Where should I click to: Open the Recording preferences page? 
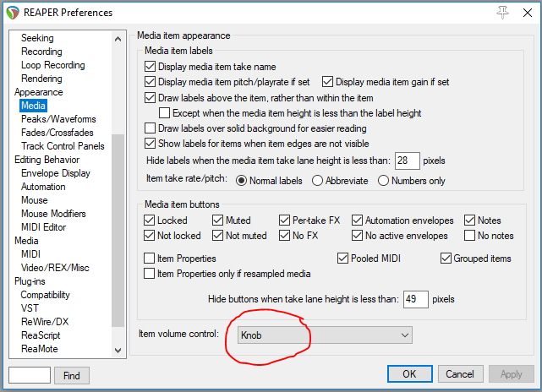[x=41, y=52]
